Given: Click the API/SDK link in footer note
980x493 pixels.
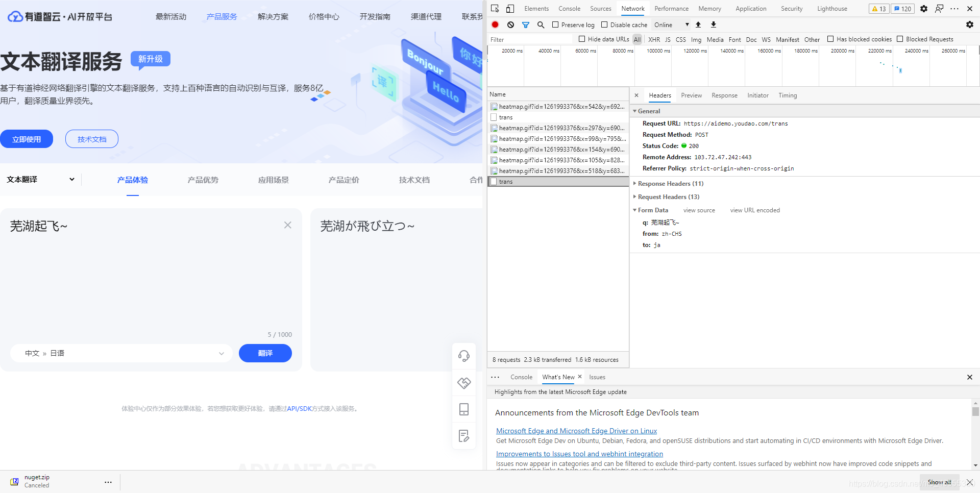Looking at the screenshot, I should pyautogui.click(x=299, y=408).
